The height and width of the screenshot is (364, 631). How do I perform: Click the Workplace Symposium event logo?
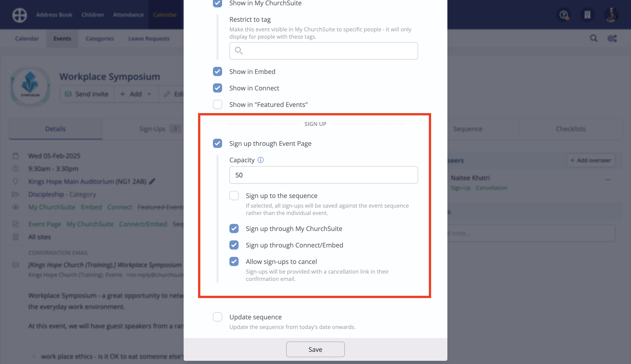30,87
